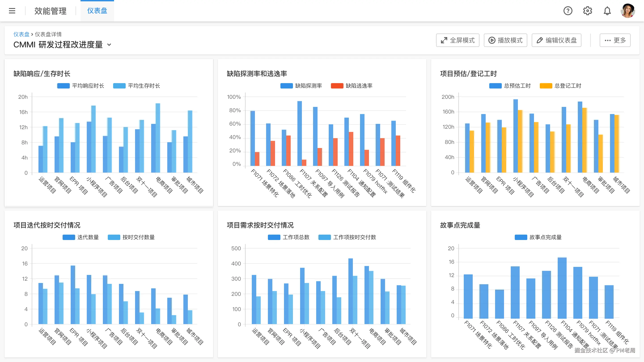644x362 pixels.
Task: Click the play circle icon in 播放模式
Action: click(x=492, y=40)
